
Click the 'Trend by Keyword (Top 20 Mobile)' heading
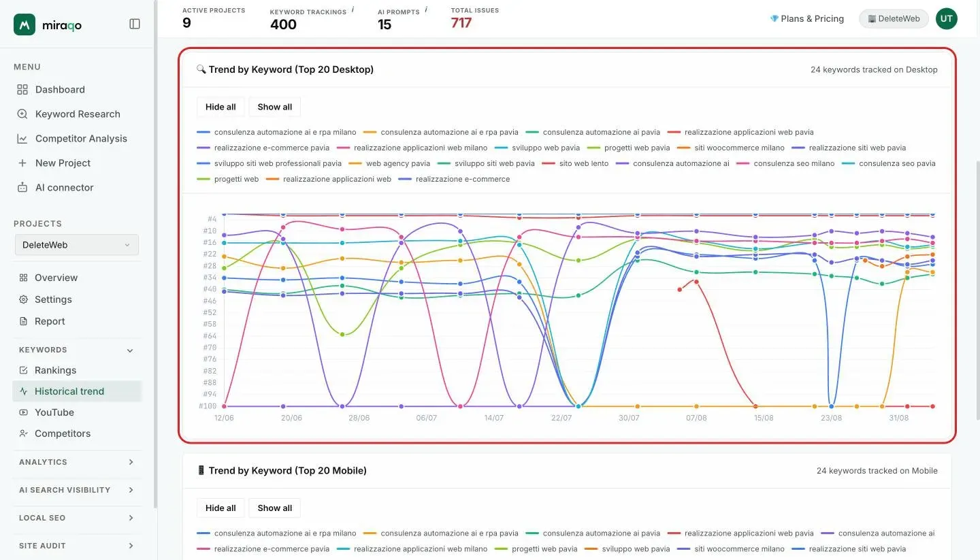point(288,470)
